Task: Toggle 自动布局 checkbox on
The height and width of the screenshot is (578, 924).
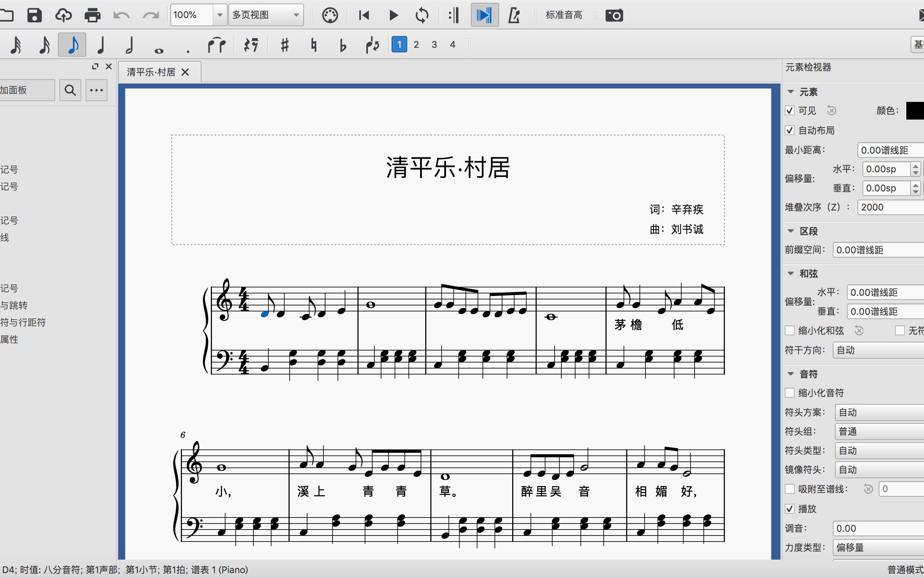Action: pos(790,130)
